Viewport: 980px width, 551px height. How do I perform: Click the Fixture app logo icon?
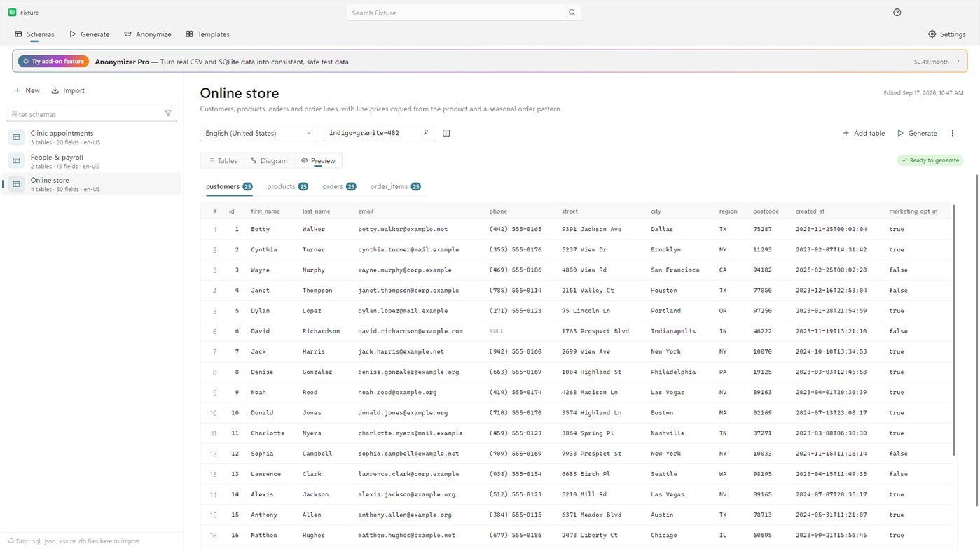[12, 13]
